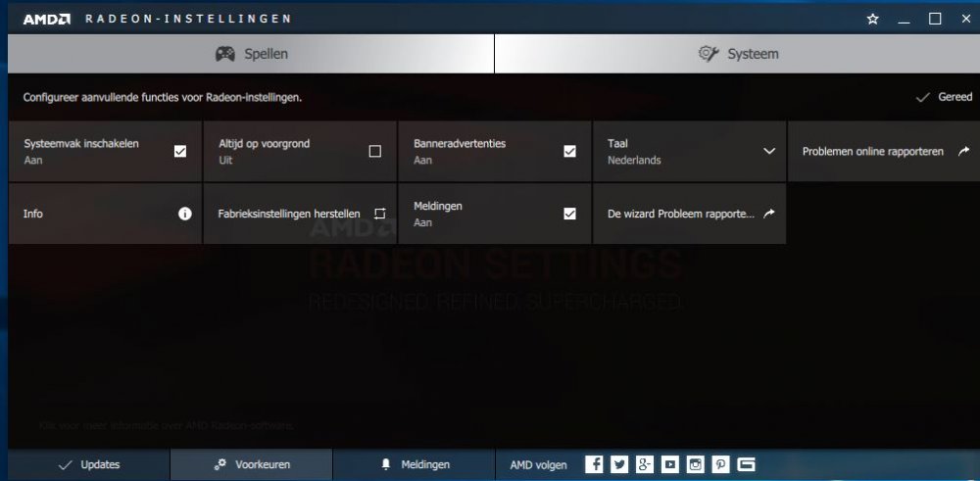Click the AMD volgen label
The height and width of the screenshot is (481, 980).
[x=538, y=464]
